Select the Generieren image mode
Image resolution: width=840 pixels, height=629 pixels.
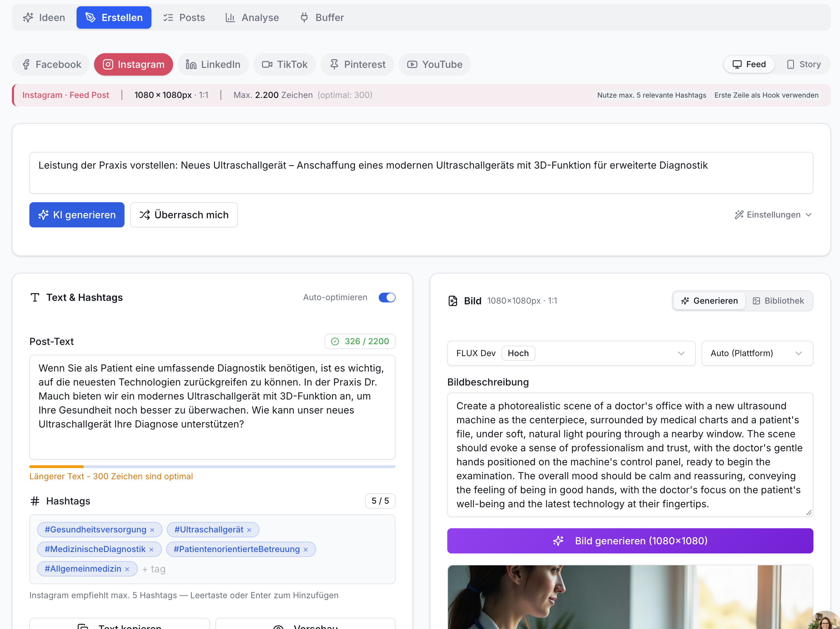tap(709, 301)
